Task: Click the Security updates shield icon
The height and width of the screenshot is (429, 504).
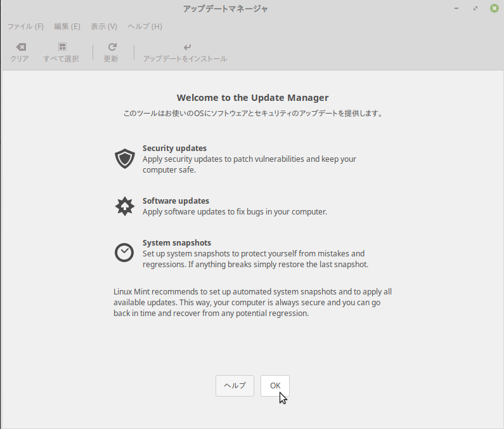Action: click(x=125, y=159)
